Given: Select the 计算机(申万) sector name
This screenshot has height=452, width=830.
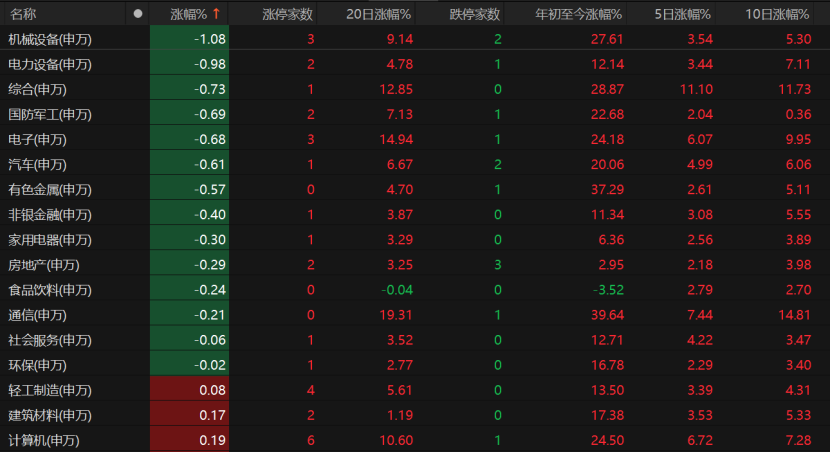Looking at the screenshot, I should click(44, 439).
